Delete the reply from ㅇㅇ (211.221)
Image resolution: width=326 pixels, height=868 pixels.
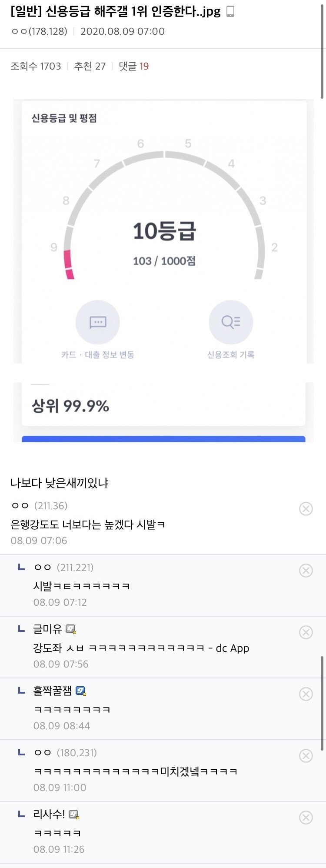pyautogui.click(x=306, y=570)
